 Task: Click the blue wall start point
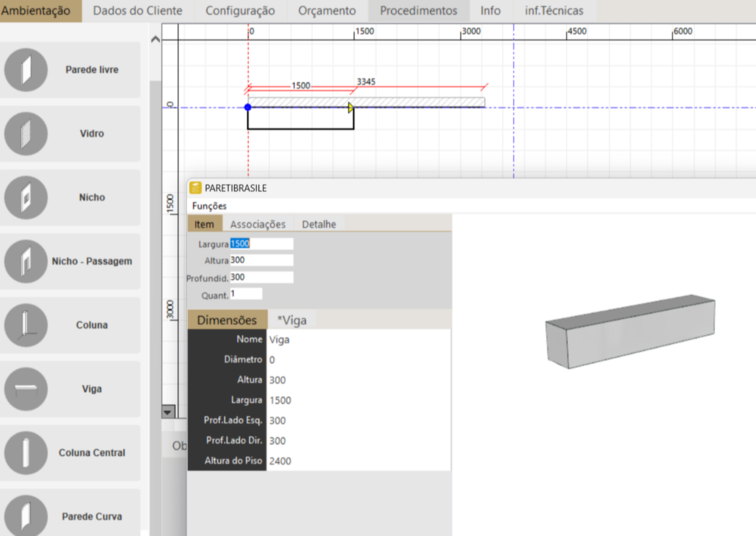coord(248,107)
